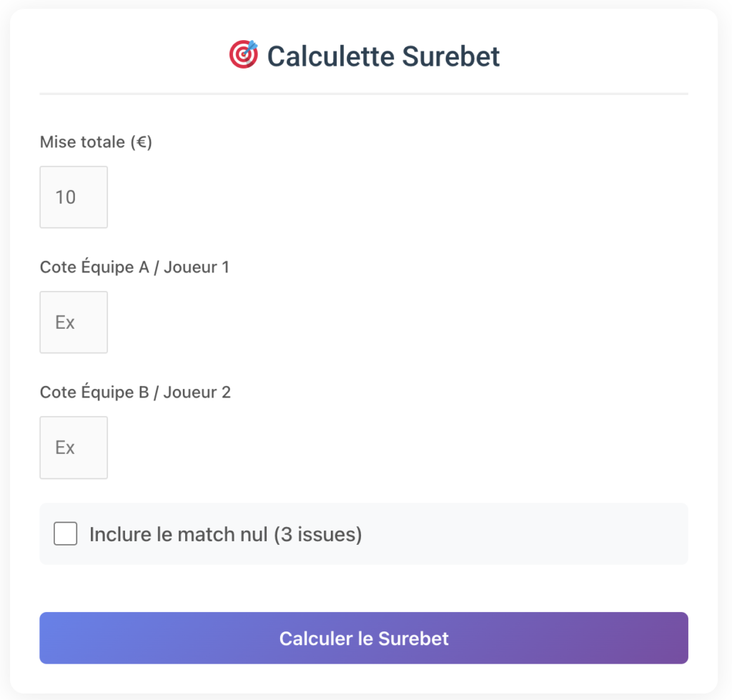
Task: Focus the Joueur 1 odds entry field
Action: [x=74, y=322]
